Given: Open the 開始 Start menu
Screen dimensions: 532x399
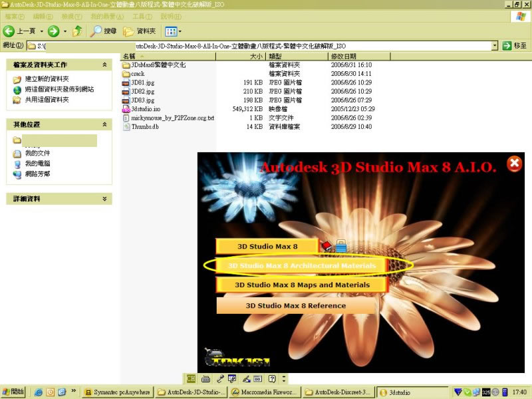Looking at the screenshot, I should [x=13, y=392].
